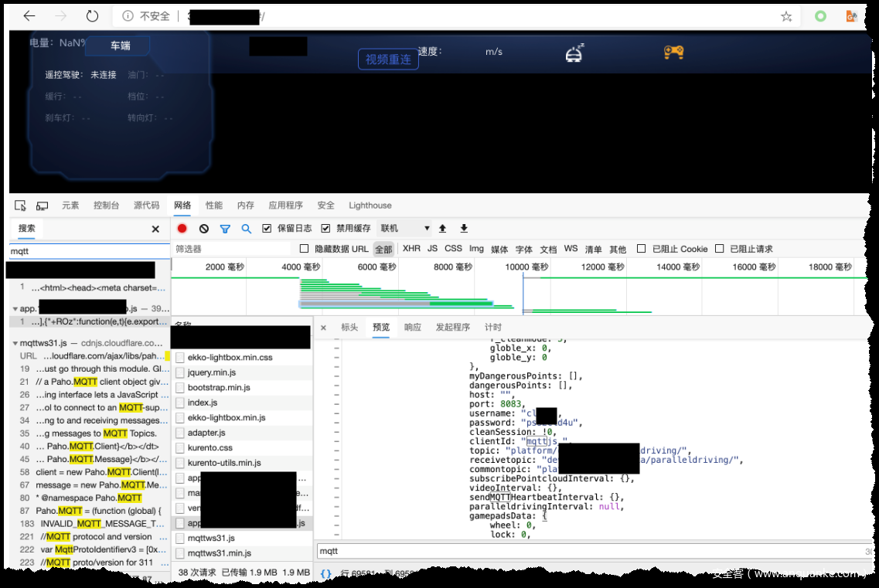Screen dimensions: 879x588
Task: Click the import HAR upload arrow
Action: click(x=443, y=229)
